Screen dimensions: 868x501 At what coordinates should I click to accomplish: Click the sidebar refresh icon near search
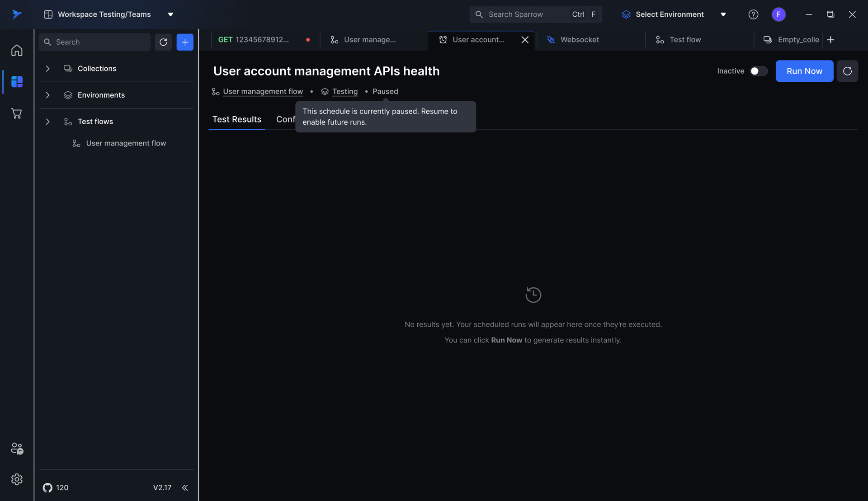(x=163, y=42)
